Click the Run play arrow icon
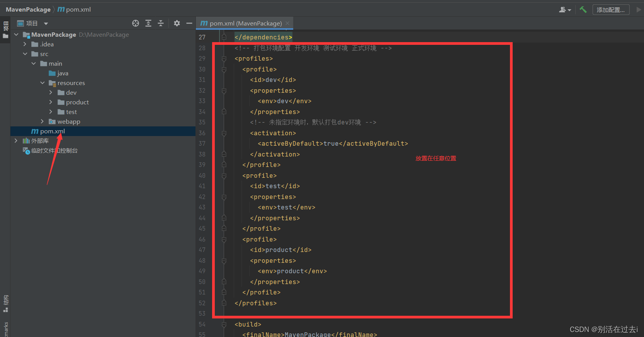The width and height of the screenshot is (644, 337). pos(639,10)
